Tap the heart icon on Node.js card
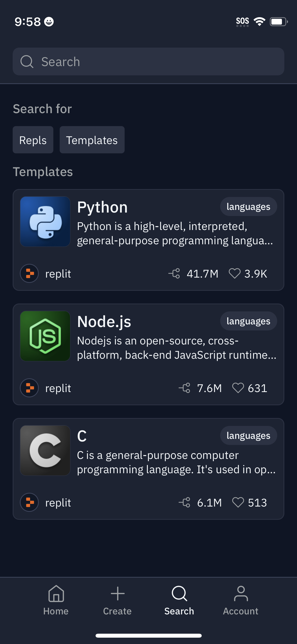 point(238,388)
